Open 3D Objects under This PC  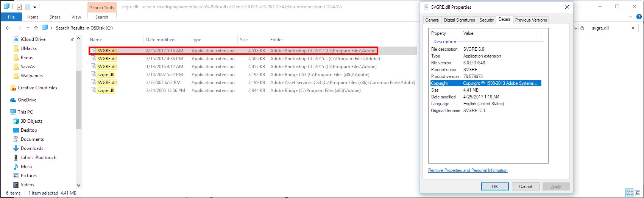[x=31, y=121]
